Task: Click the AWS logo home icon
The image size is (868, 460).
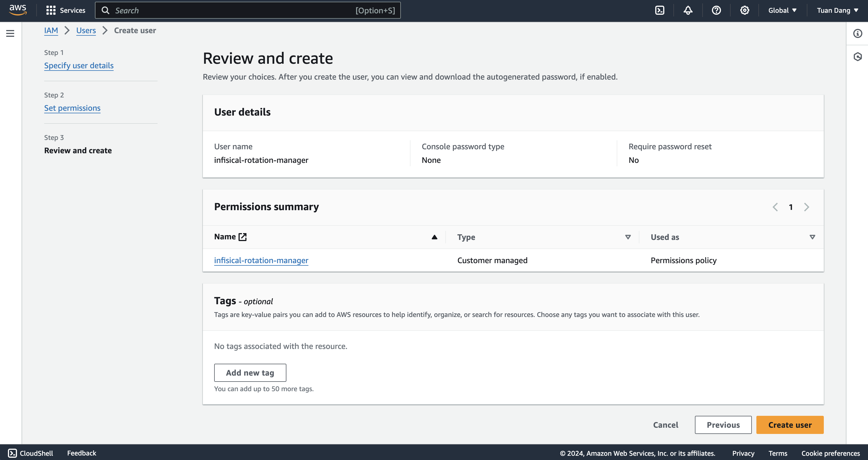Action: (18, 10)
